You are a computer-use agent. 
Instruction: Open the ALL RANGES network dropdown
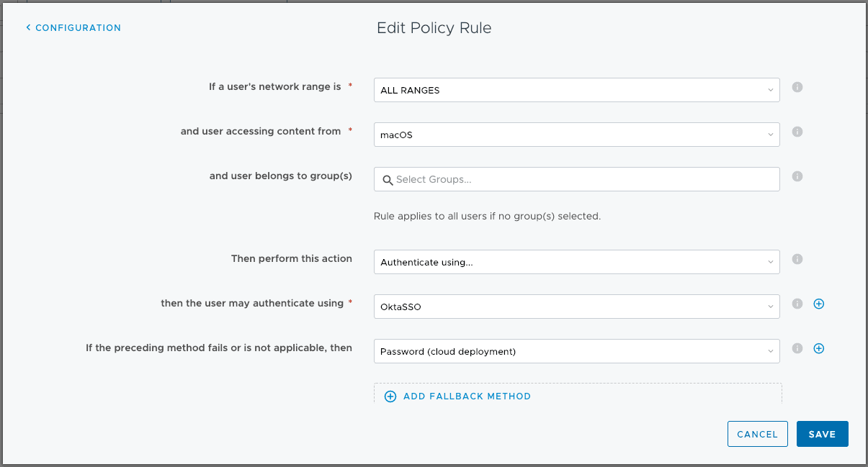(577, 90)
